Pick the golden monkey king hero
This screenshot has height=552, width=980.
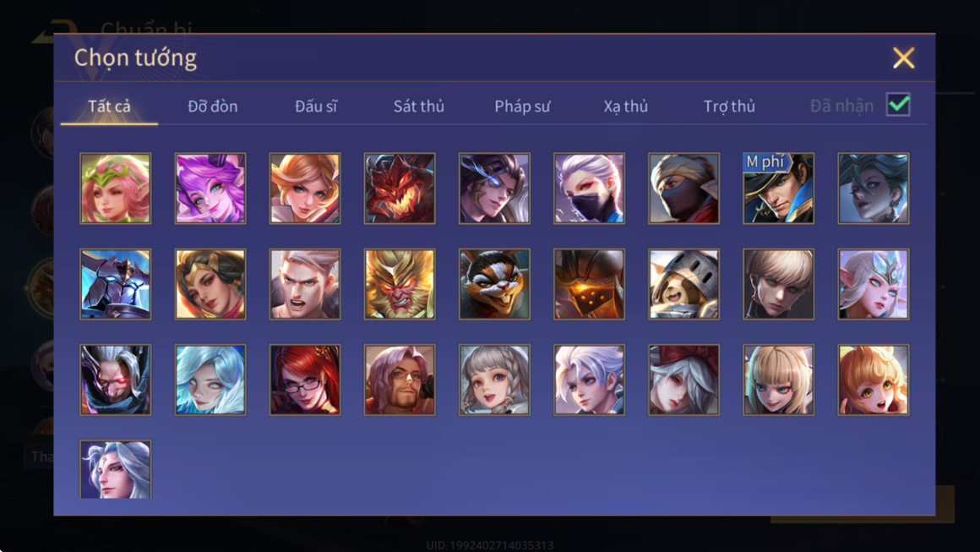tap(400, 284)
